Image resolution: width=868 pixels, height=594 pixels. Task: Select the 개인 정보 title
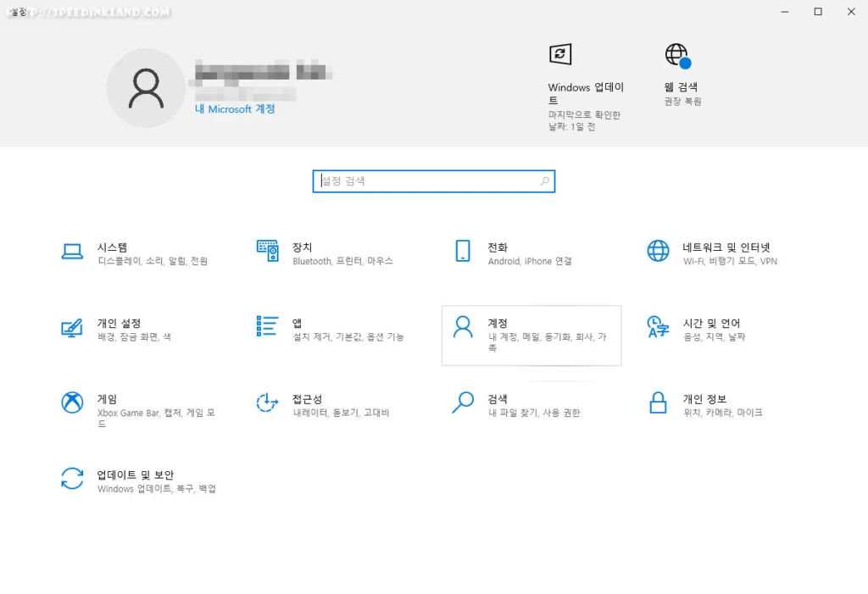704,399
